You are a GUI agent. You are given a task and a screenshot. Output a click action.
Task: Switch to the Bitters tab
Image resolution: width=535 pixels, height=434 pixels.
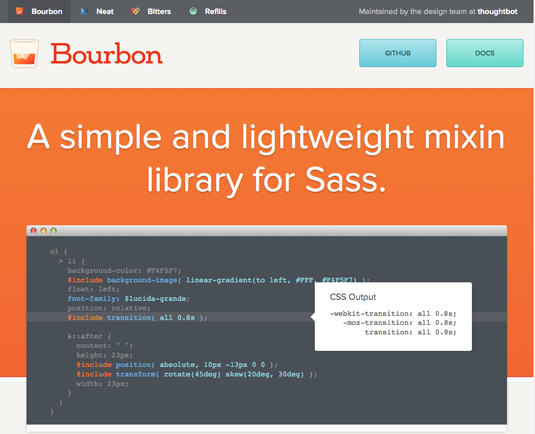click(x=151, y=11)
